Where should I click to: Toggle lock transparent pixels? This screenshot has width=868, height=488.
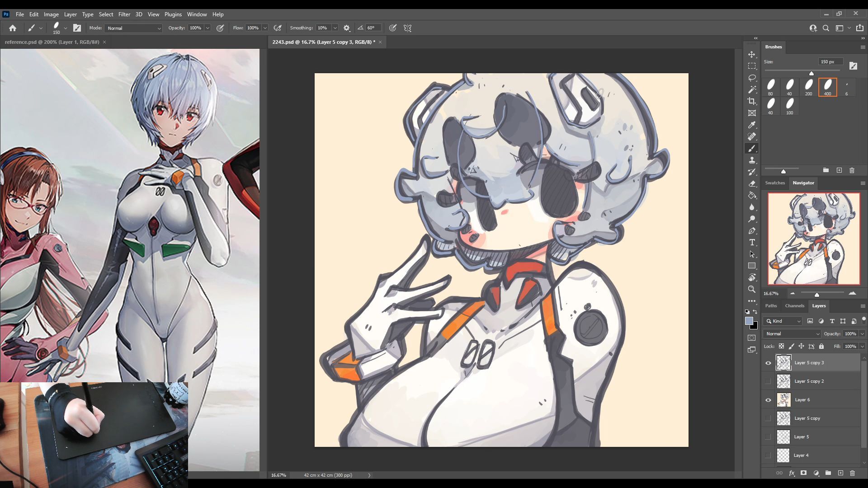(x=781, y=347)
